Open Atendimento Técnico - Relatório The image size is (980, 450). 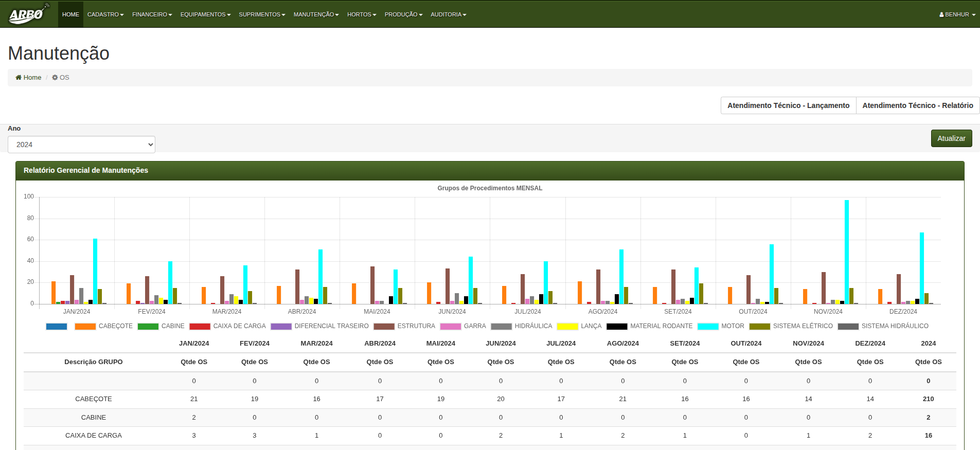(917, 105)
